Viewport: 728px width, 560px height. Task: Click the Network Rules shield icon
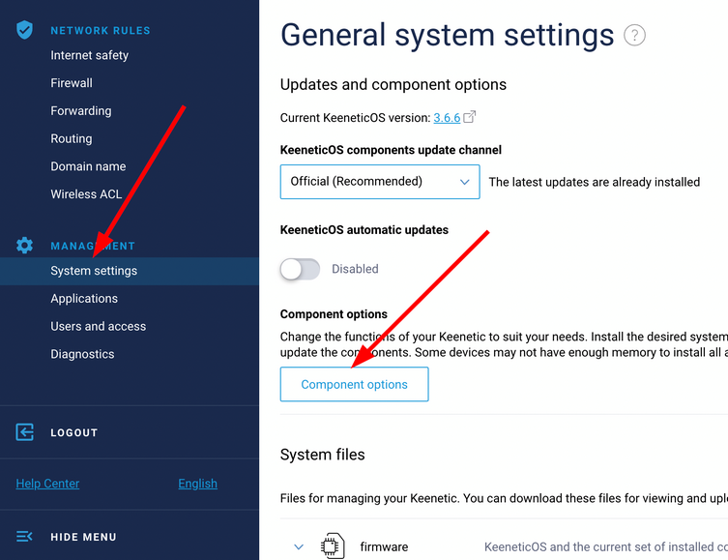coord(25,30)
